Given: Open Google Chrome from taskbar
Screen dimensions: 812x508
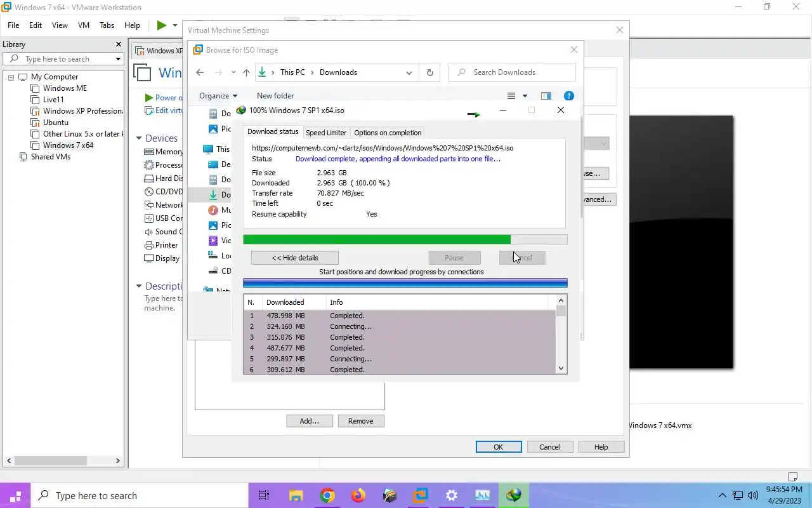Looking at the screenshot, I should click(x=327, y=496).
